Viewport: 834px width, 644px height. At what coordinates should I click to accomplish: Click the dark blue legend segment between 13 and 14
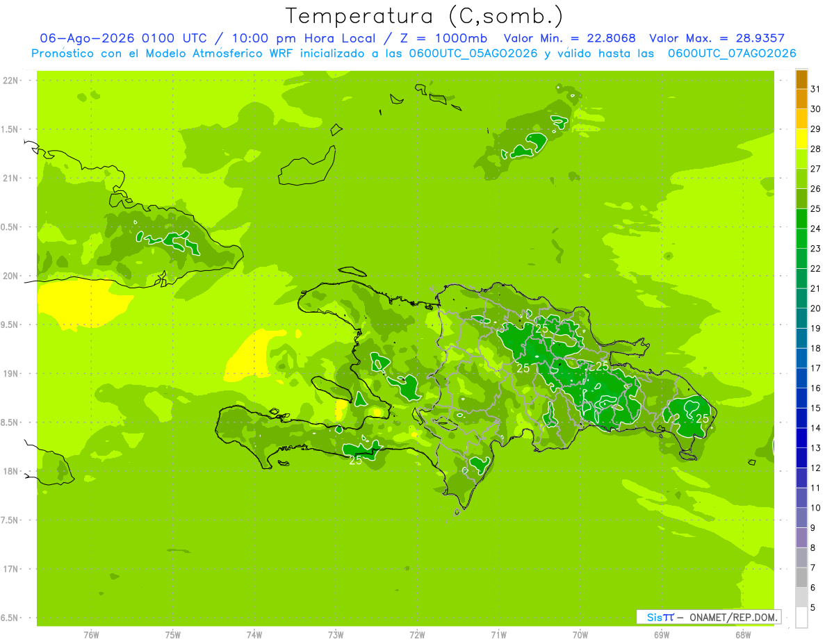coord(801,438)
